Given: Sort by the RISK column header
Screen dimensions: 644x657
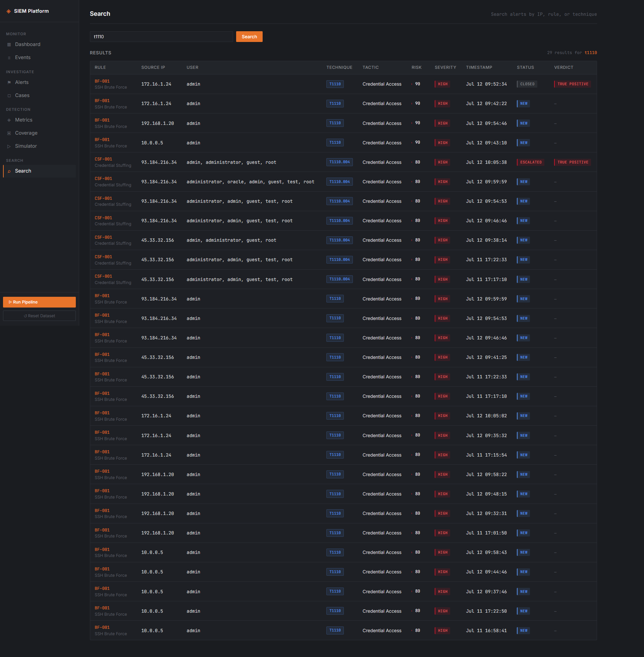Looking at the screenshot, I should pos(416,67).
